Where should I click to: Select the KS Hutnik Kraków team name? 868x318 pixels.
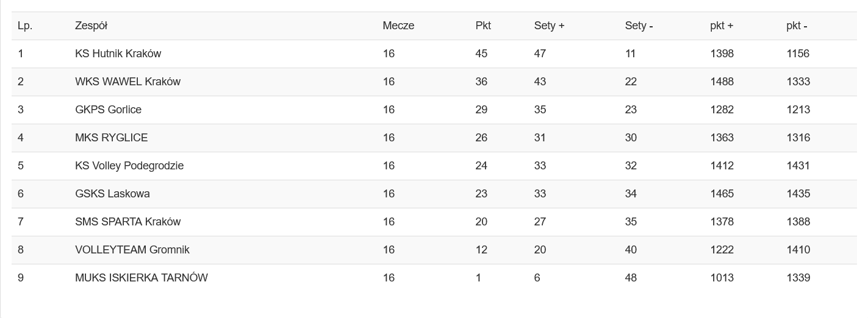(118, 54)
